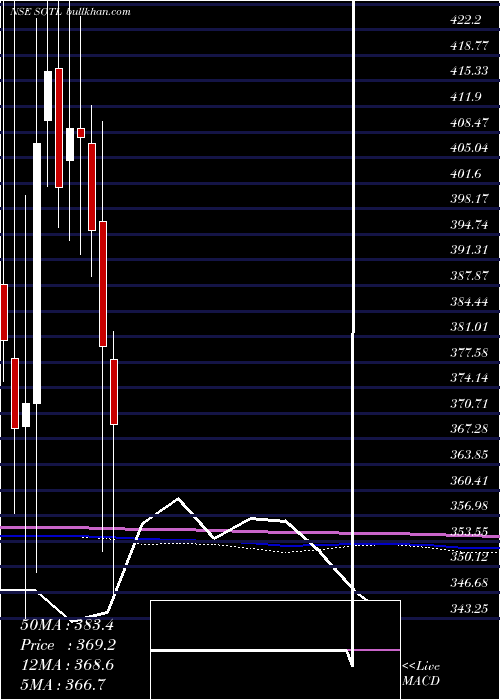Click the 343.25 price axis label
This screenshot has height=700, width=500.
(471, 608)
